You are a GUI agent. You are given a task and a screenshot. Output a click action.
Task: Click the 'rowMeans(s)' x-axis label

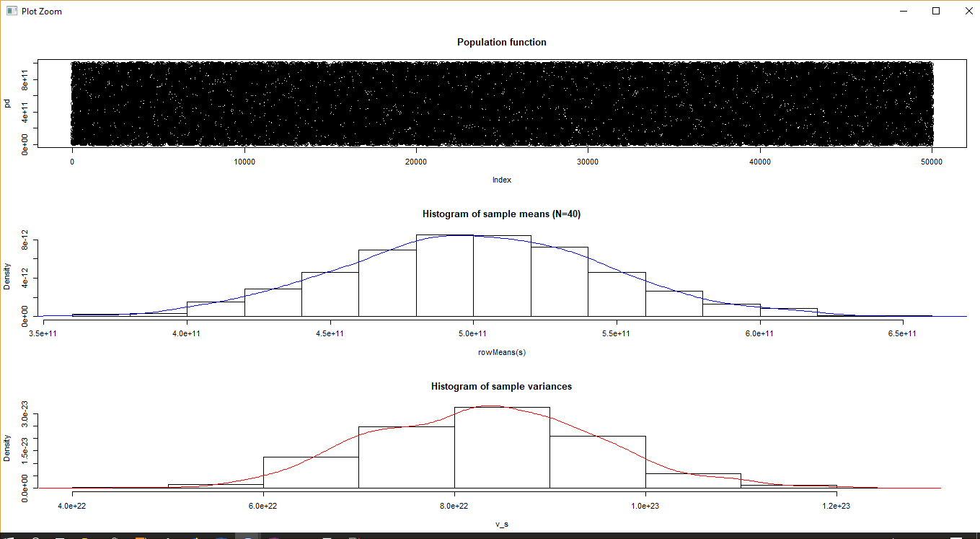coord(502,352)
